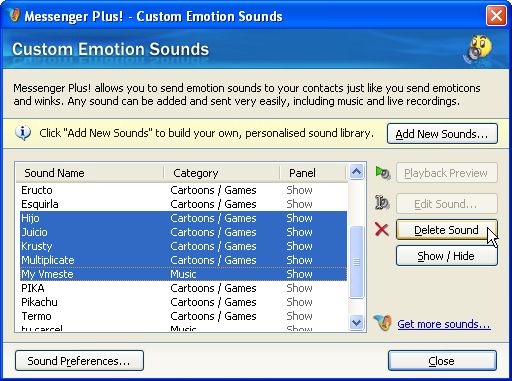This screenshot has height=381, width=512.
Task: Click the Show panel value for Pikachu
Action: click(x=299, y=302)
